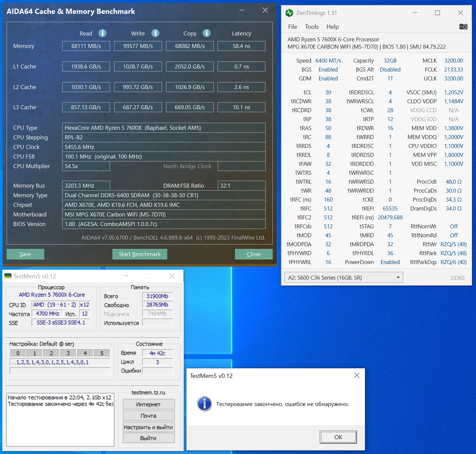Click the Memory Write value 99577 MB/s
The height and width of the screenshot is (454, 476).
click(138, 46)
